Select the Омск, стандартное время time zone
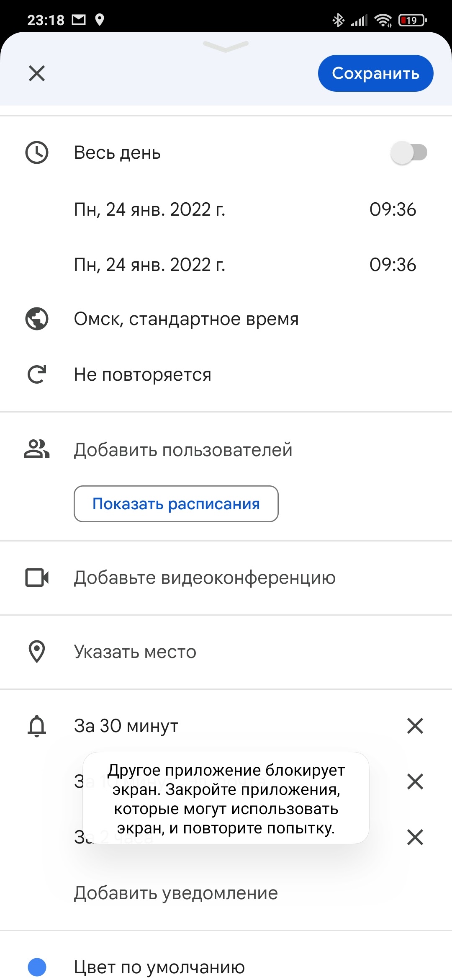 [x=186, y=319]
